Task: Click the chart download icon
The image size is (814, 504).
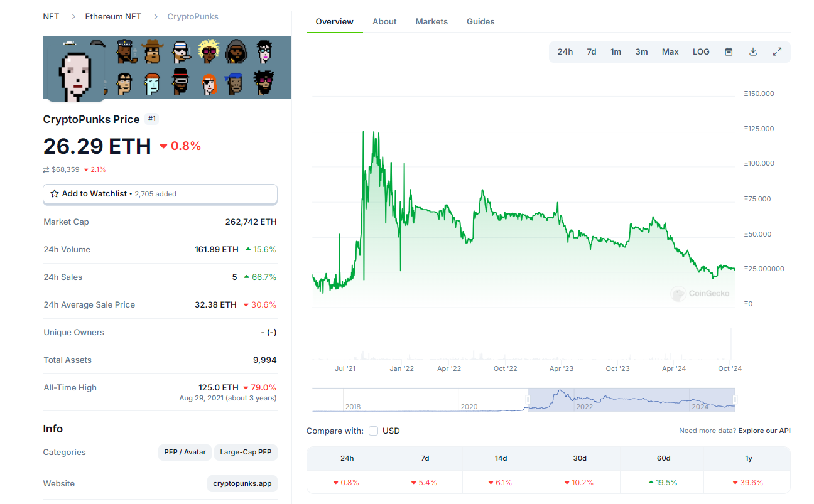Action: pos(752,51)
